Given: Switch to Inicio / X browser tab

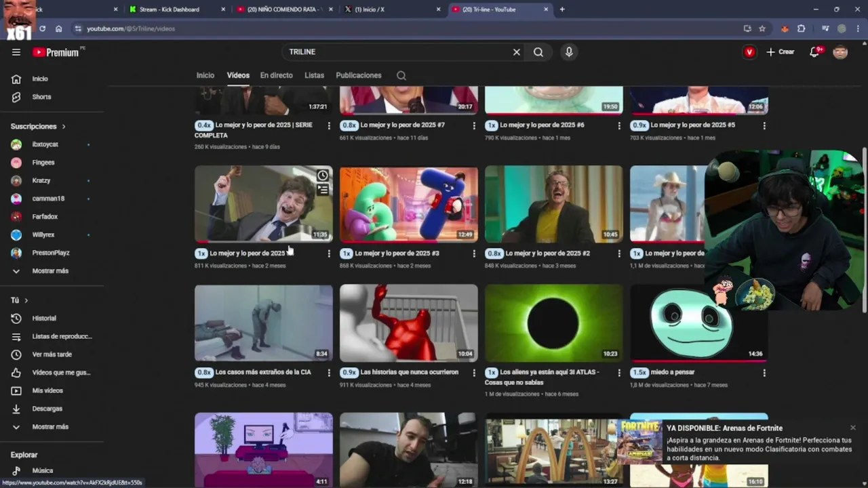Looking at the screenshot, I should click(392, 9).
